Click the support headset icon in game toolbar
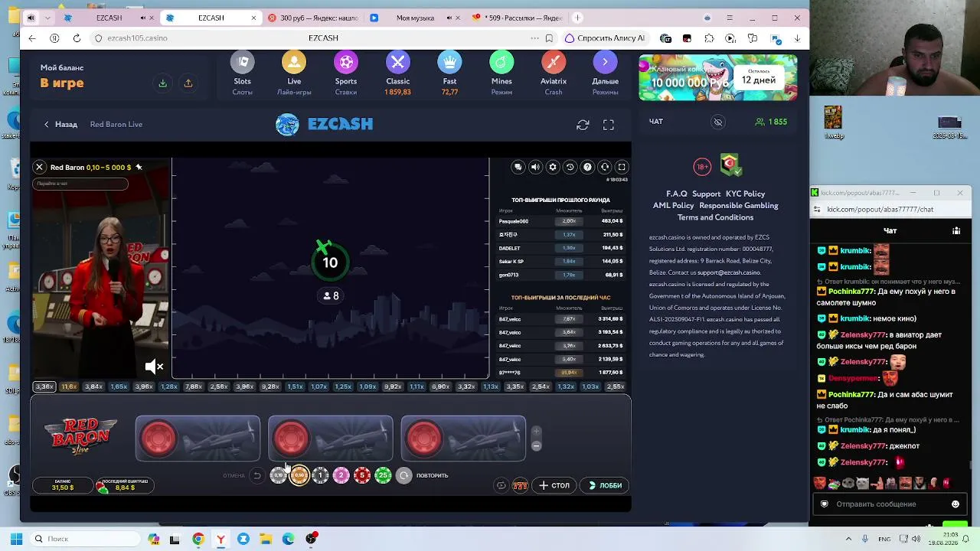Image resolution: width=980 pixels, height=551 pixels. [x=605, y=167]
